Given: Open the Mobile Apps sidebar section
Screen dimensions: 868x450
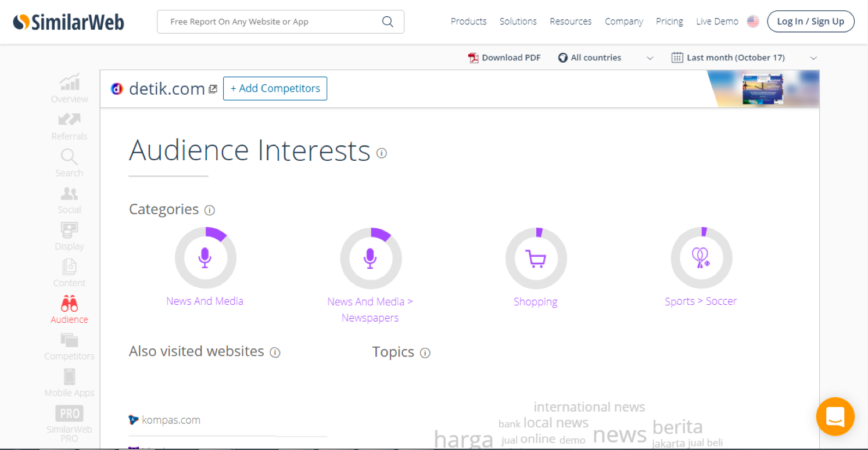Looking at the screenshot, I should (69, 383).
